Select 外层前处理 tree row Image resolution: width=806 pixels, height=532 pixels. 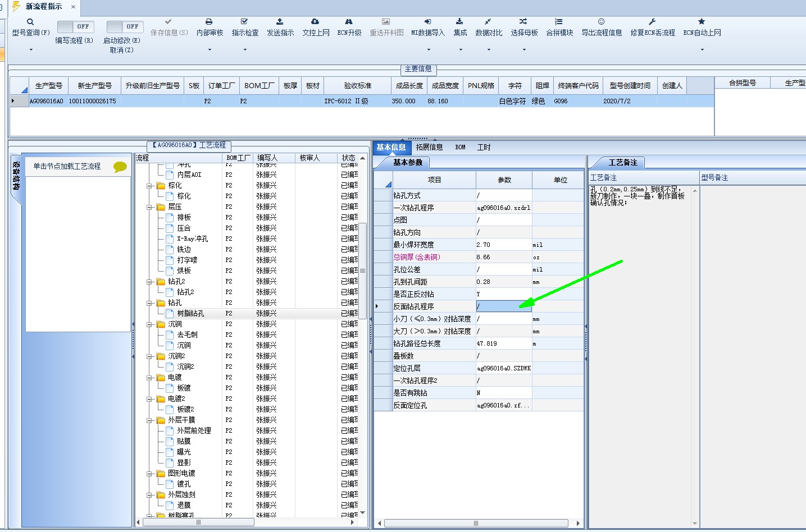tap(194, 430)
